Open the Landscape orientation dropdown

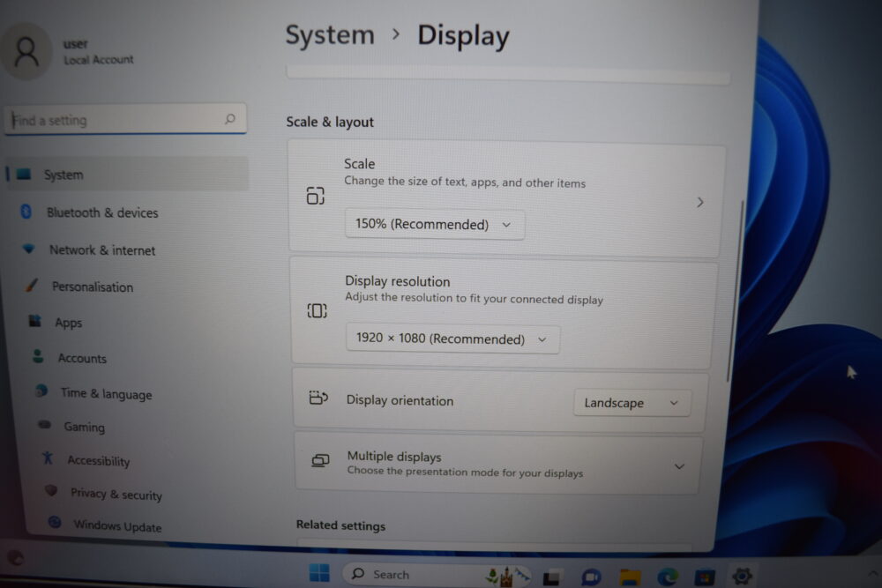tap(632, 403)
